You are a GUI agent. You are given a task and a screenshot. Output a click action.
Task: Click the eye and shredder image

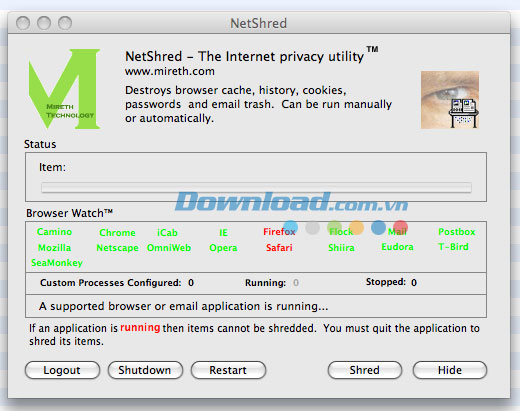click(x=450, y=100)
